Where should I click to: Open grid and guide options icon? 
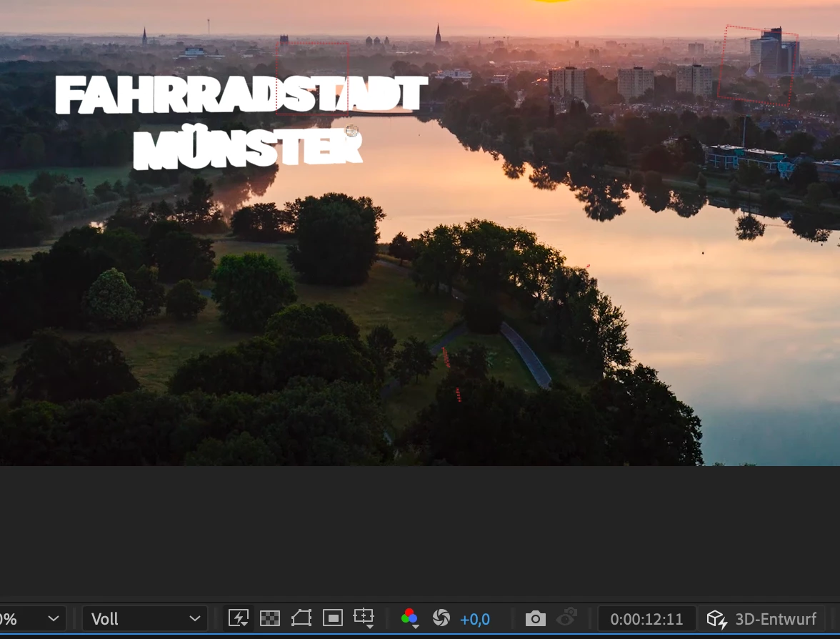point(364,618)
